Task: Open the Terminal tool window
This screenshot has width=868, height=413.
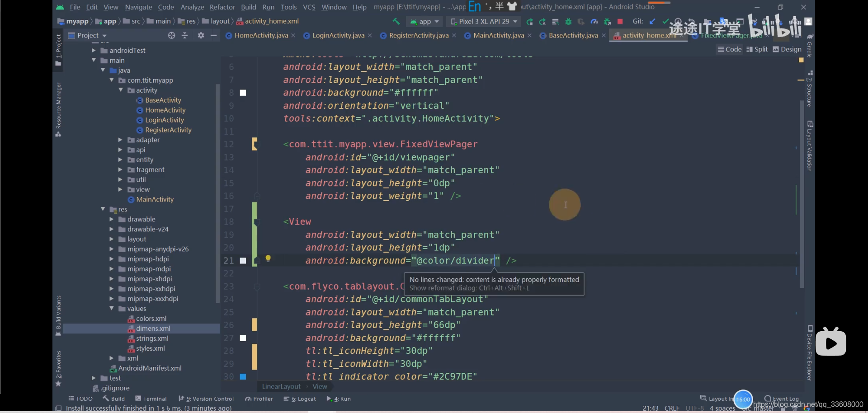Action: click(151, 399)
